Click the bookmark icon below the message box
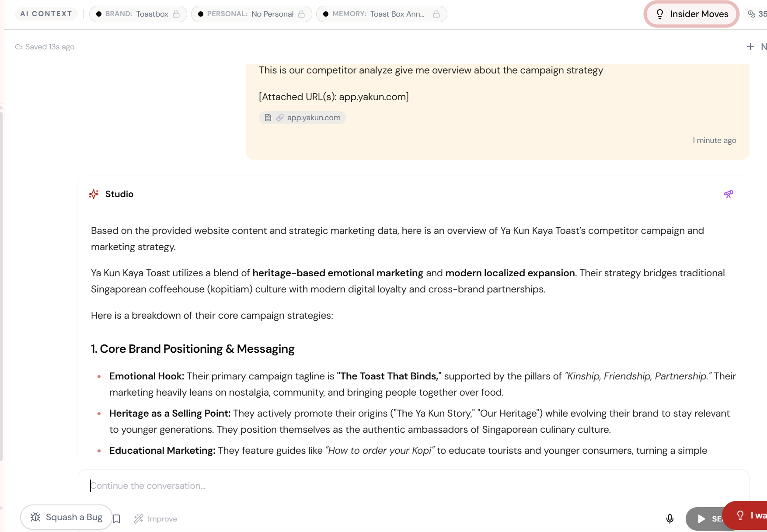The image size is (767, 532). pyautogui.click(x=116, y=519)
